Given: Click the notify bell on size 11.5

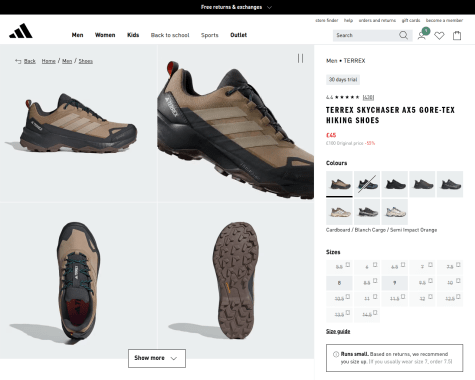Looking at the screenshot, I should pos(403,297).
